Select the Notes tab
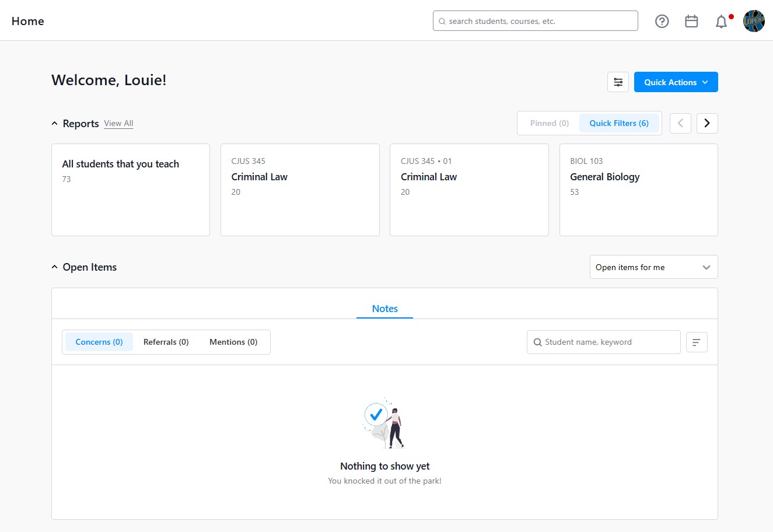773x532 pixels. [x=385, y=309]
